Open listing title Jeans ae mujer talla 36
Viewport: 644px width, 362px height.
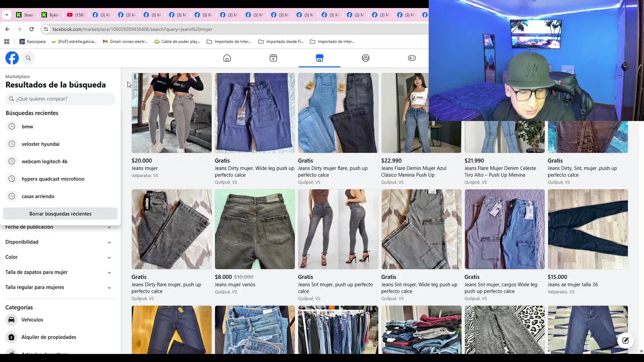click(573, 285)
